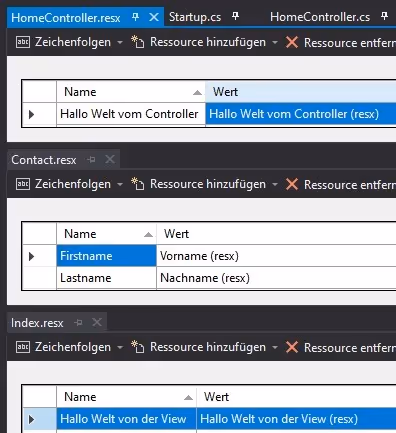Expand Ressource hinzufügen dropdown arrow in Contact.resx

click(x=275, y=184)
